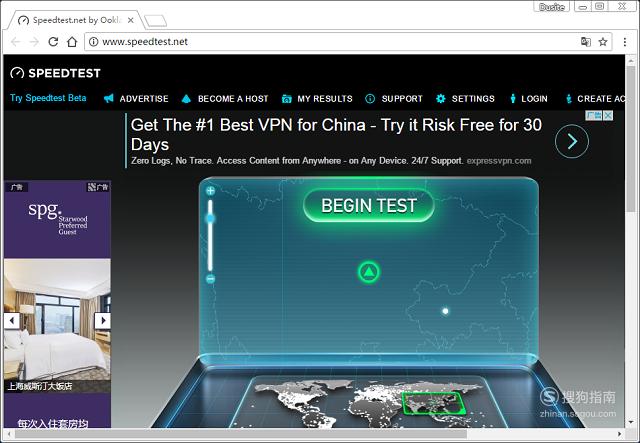Click the sidebar ad 广告 badge at right
The width and height of the screenshot is (640, 443).
tap(98, 187)
